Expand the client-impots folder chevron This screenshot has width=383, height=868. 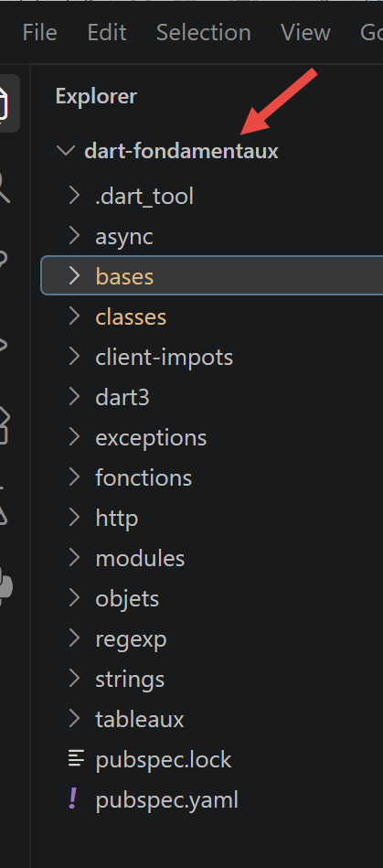point(74,357)
